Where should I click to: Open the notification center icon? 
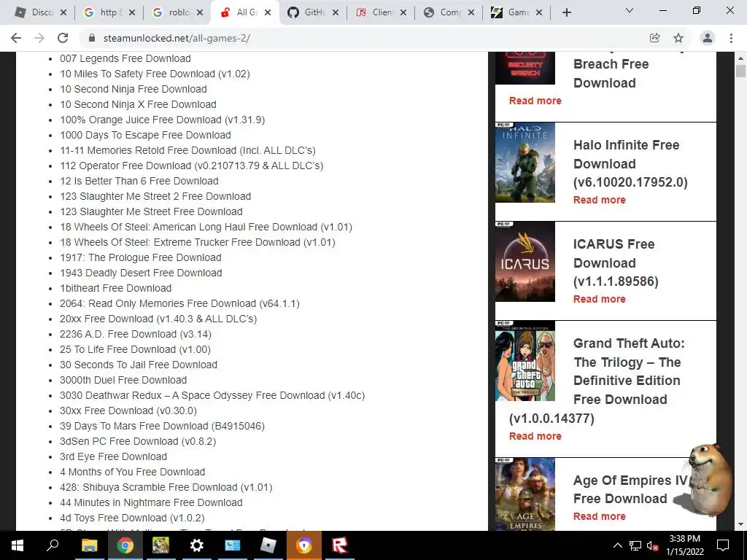(723, 545)
